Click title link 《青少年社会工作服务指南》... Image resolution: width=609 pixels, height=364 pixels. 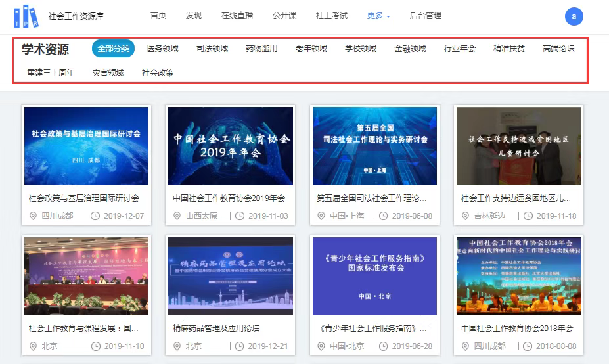372,329
